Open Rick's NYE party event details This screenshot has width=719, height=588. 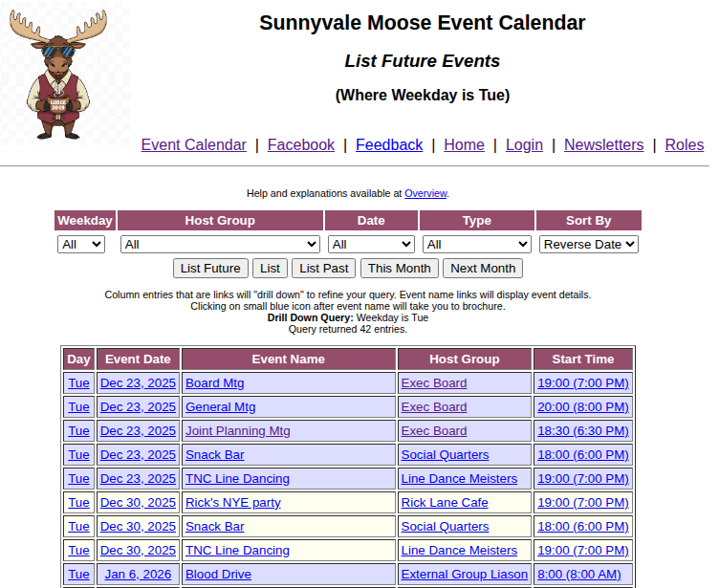[232, 503]
